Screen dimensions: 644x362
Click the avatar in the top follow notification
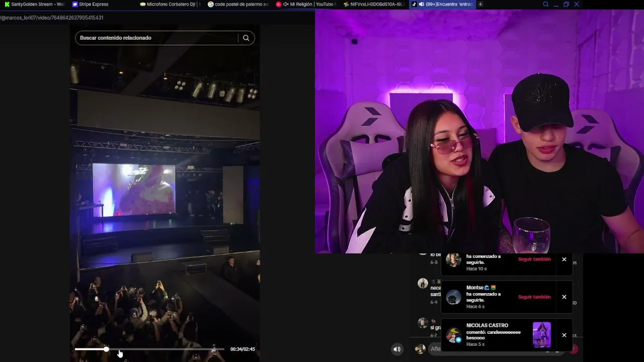453,259
